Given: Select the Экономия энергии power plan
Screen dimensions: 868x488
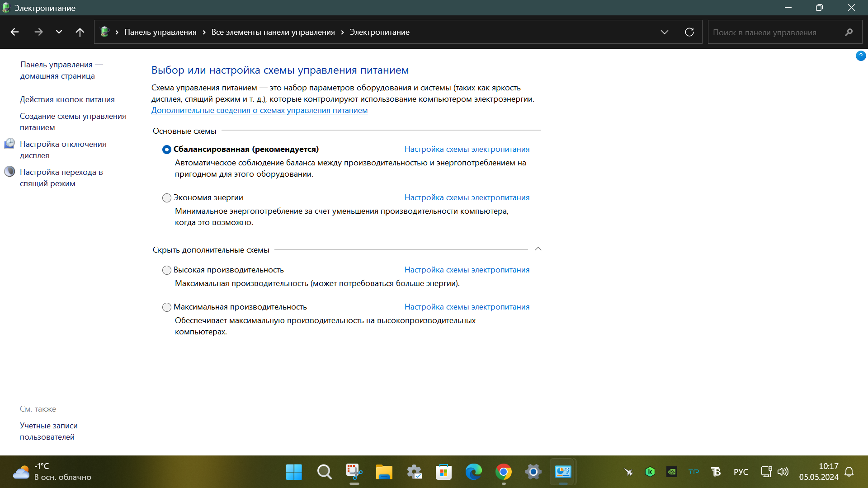Looking at the screenshot, I should coord(167,198).
